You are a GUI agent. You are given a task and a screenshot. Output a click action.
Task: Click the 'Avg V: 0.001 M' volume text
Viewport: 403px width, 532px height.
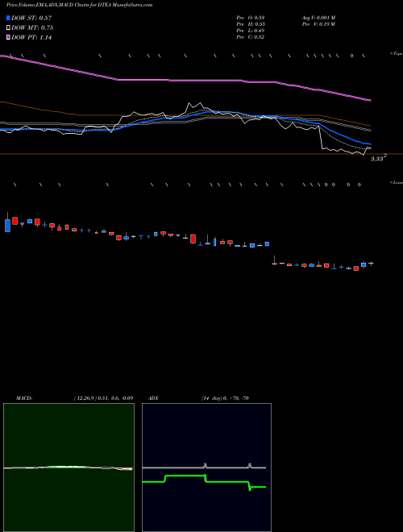pyautogui.click(x=318, y=18)
